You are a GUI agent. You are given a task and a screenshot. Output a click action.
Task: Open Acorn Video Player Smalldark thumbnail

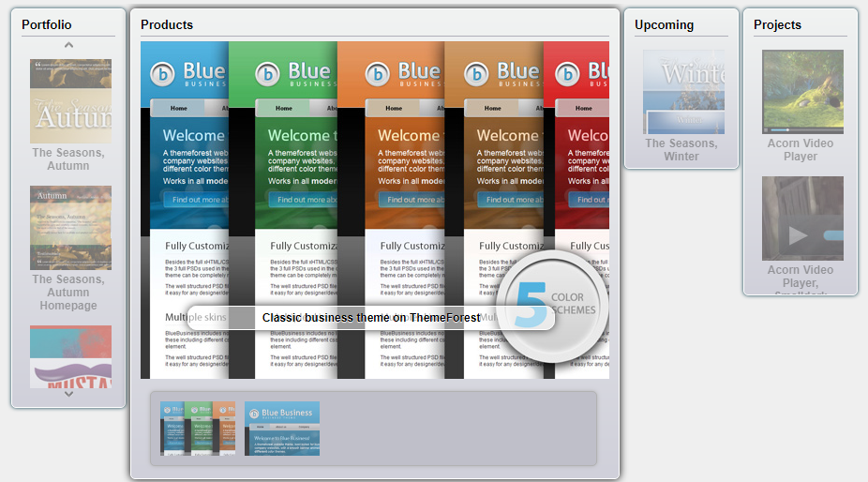802,218
